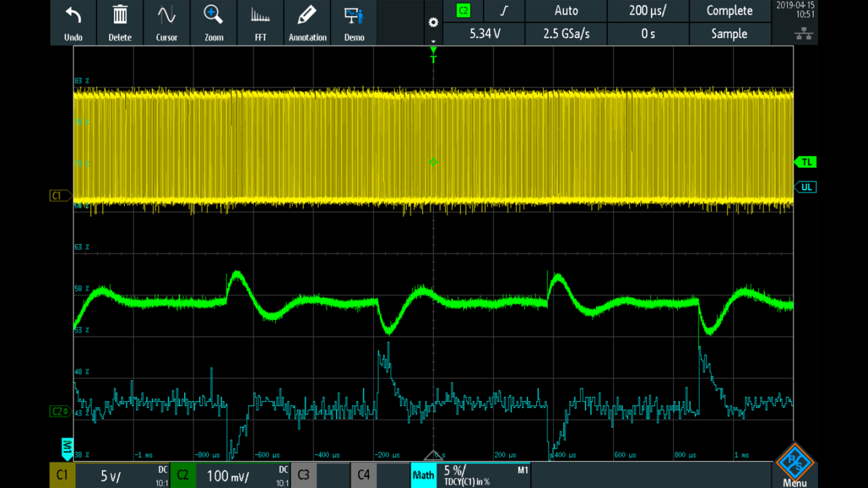Click the 1 ms time axis label
The height and width of the screenshot is (488, 868).
[x=741, y=455]
